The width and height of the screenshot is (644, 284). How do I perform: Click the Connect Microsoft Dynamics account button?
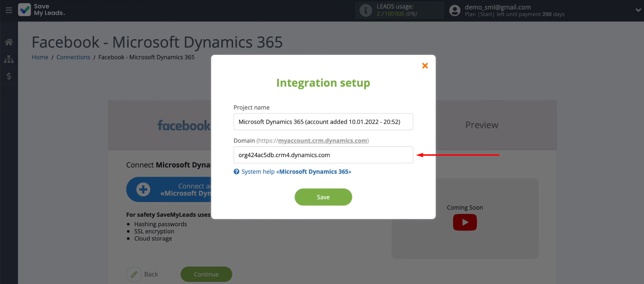(169, 190)
